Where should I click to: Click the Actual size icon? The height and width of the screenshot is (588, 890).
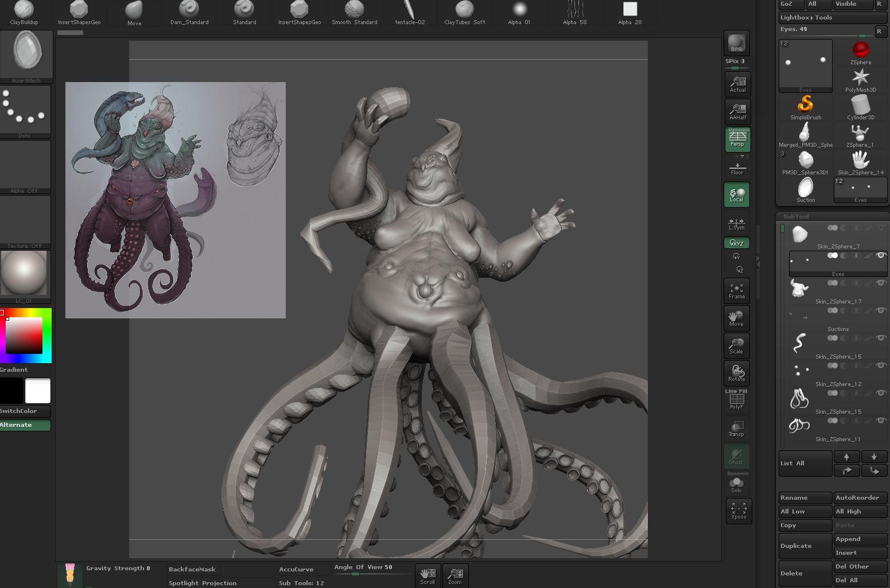pos(737,83)
